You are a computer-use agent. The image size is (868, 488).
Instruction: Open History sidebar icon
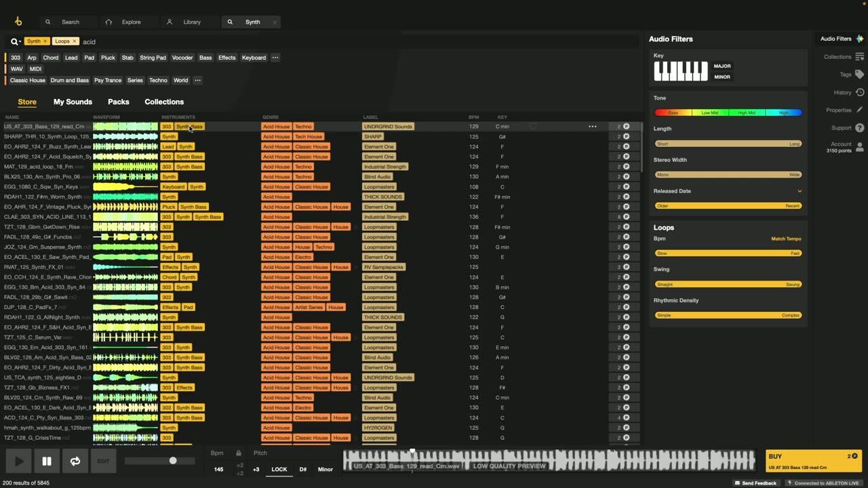[859, 92]
